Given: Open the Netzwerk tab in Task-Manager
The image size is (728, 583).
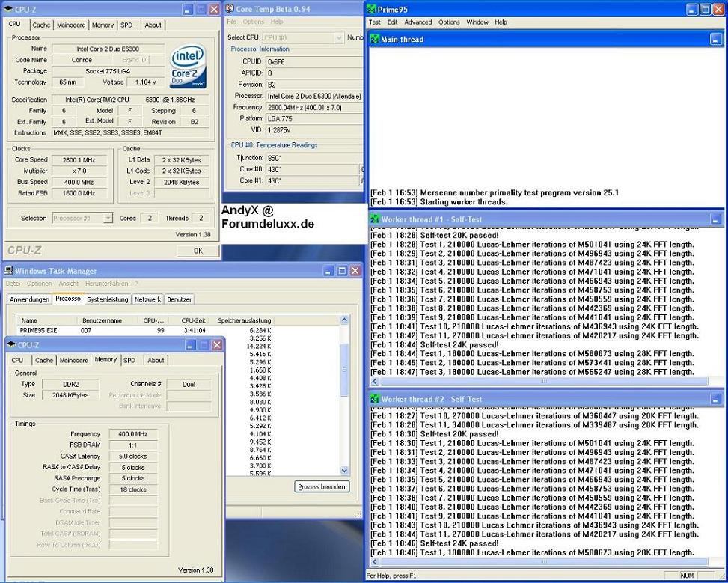Looking at the screenshot, I should coord(147,299).
